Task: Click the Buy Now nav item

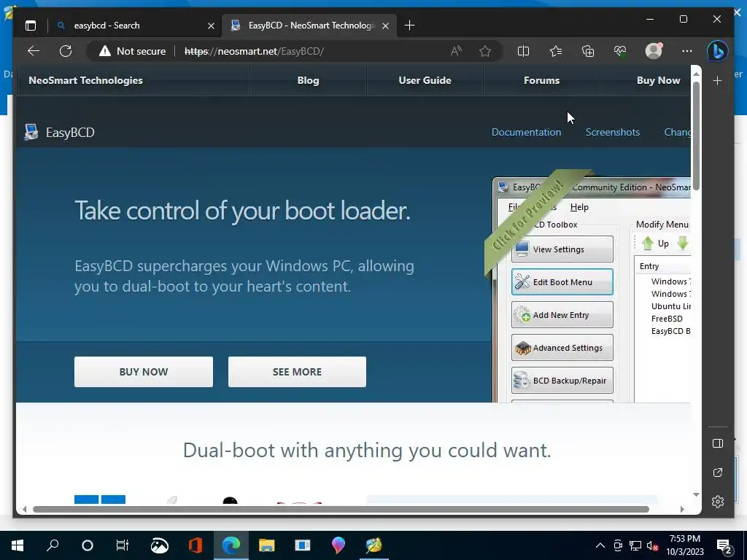Action: point(659,80)
